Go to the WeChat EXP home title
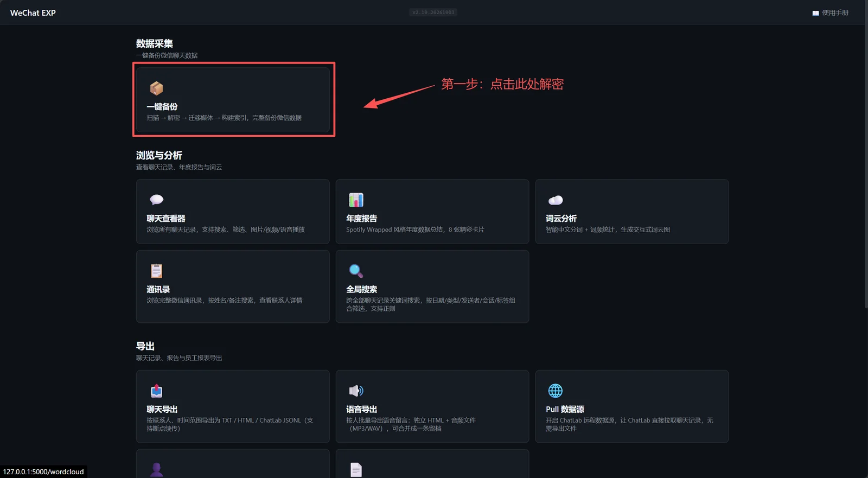This screenshot has height=478, width=868. tap(33, 12)
